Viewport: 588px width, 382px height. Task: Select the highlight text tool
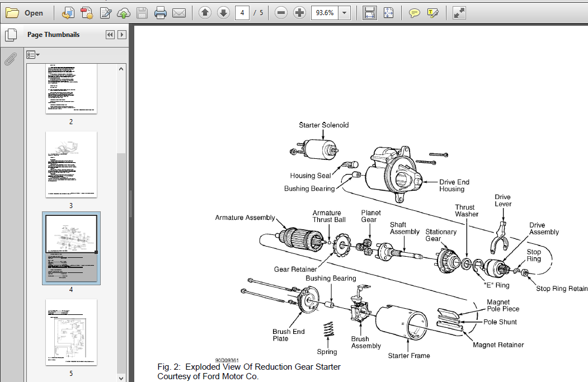(x=432, y=13)
